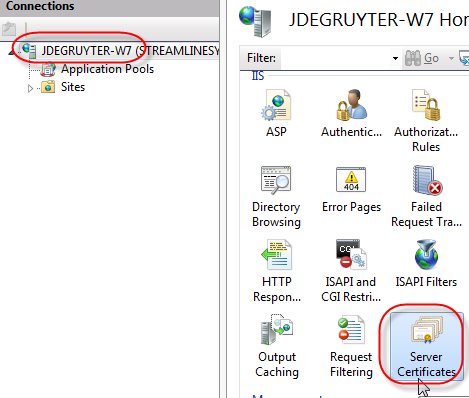Click the Filter text field
The height and width of the screenshot is (398, 469).
pyautogui.click(x=335, y=58)
